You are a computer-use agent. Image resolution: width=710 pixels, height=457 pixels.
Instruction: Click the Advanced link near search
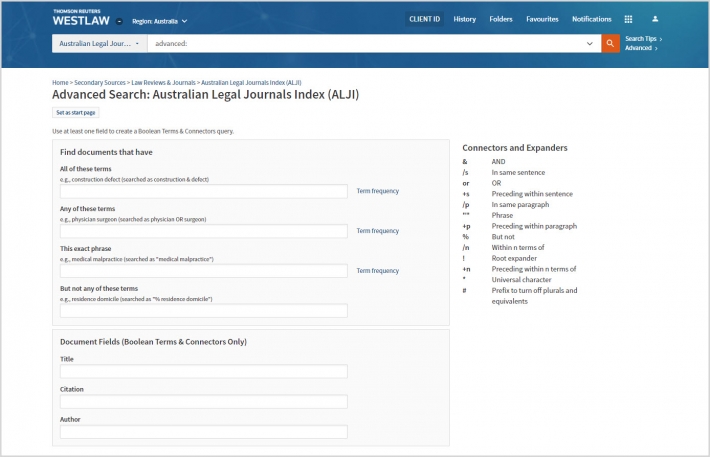point(641,48)
